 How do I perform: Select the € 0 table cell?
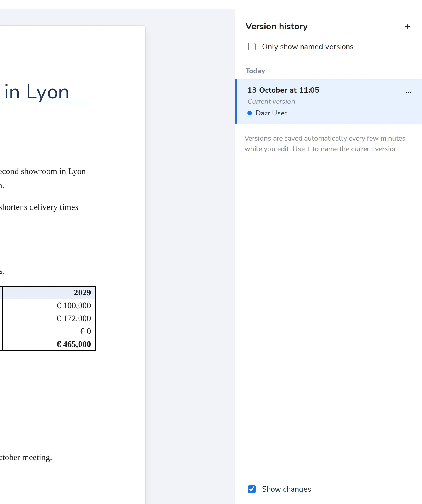[49, 331]
